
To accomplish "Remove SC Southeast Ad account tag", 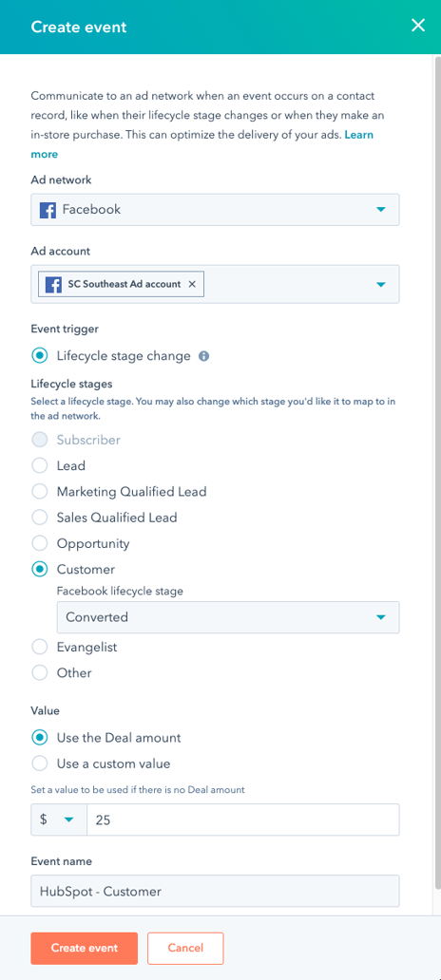I will [x=192, y=284].
